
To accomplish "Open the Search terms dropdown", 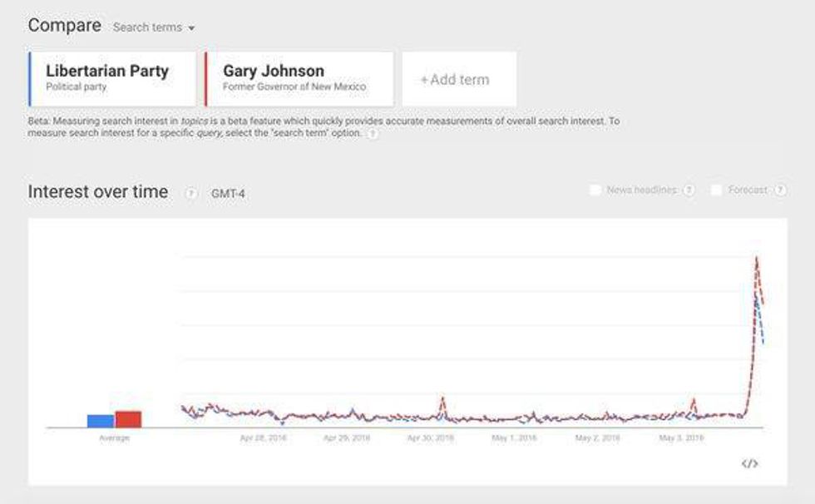I will (154, 27).
